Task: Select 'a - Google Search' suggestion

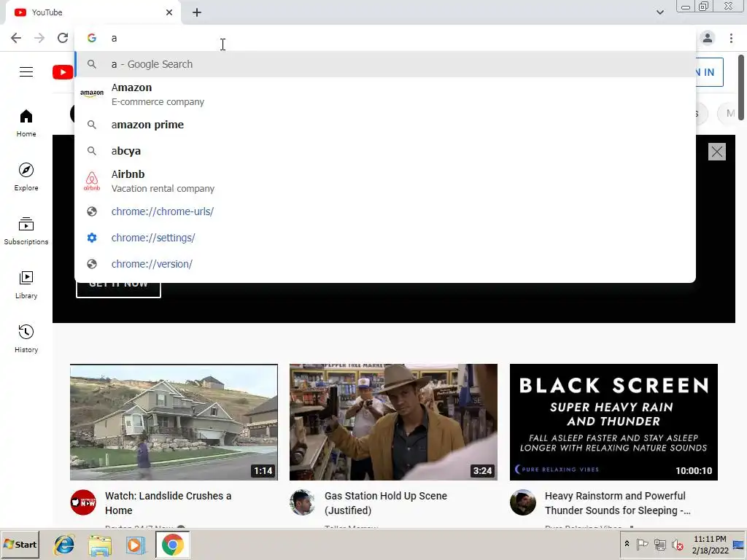Action: [385, 64]
